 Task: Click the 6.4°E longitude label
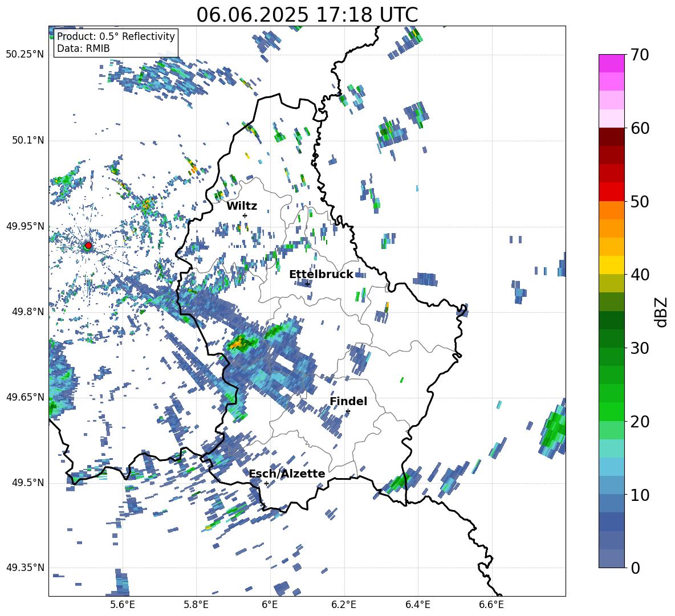point(417,605)
